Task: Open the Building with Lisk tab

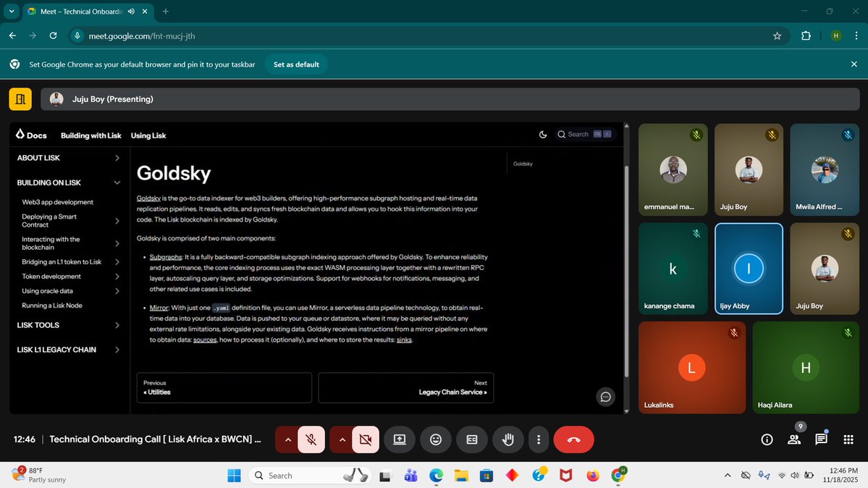Action: click(90, 135)
